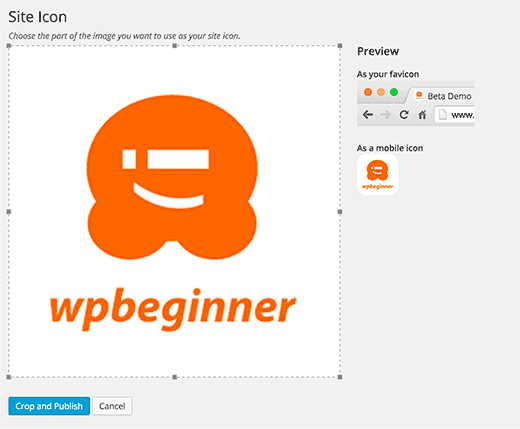Click the mobile icon preview thumbnail
Screen dimensions: 520x429
[x=378, y=174]
